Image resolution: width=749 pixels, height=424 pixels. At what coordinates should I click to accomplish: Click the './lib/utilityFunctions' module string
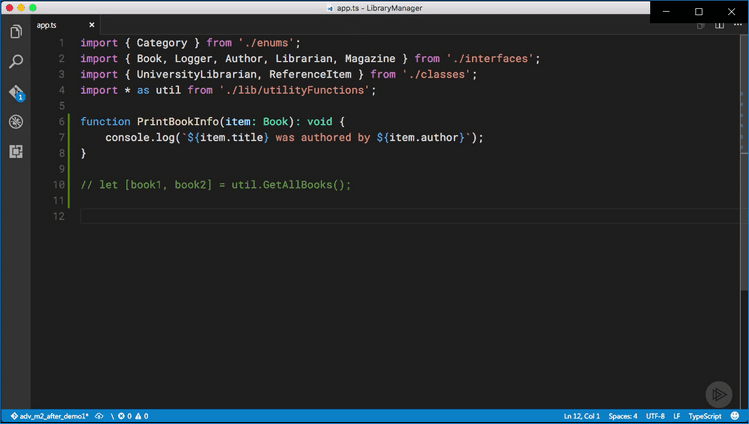click(294, 90)
